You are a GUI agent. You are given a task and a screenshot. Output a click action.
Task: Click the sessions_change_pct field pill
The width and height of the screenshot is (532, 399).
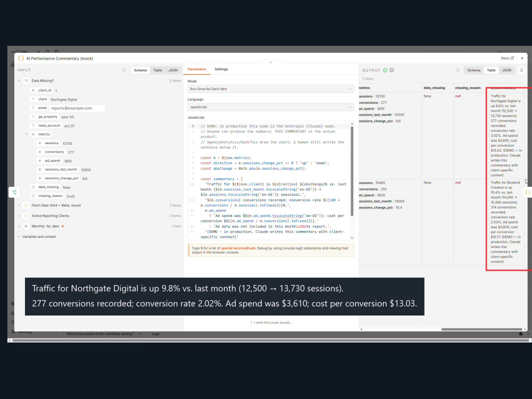(x=61, y=178)
